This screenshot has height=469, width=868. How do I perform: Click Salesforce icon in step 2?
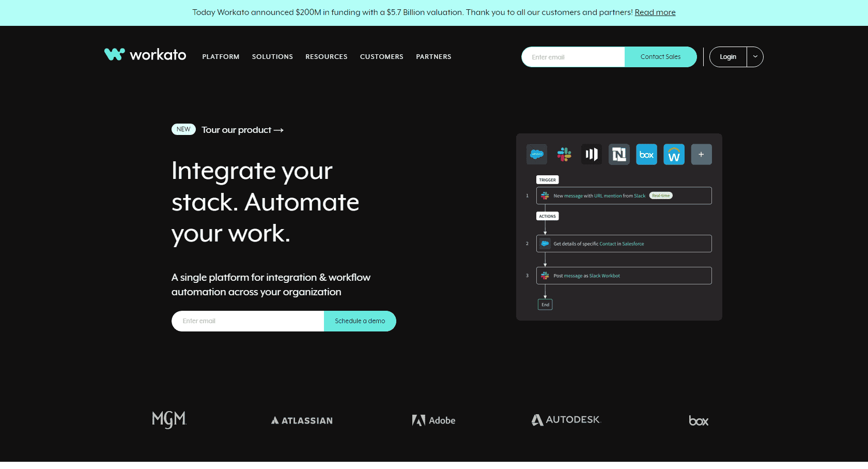coord(545,244)
